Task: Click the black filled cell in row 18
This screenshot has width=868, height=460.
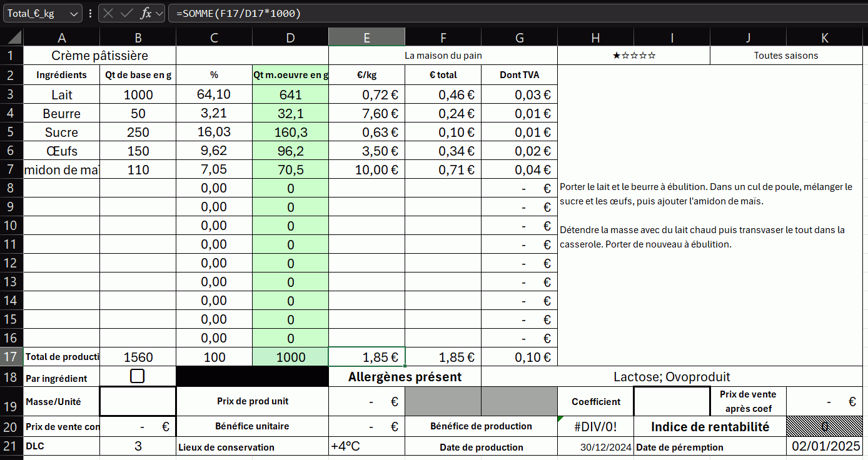Action: pyautogui.click(x=252, y=377)
